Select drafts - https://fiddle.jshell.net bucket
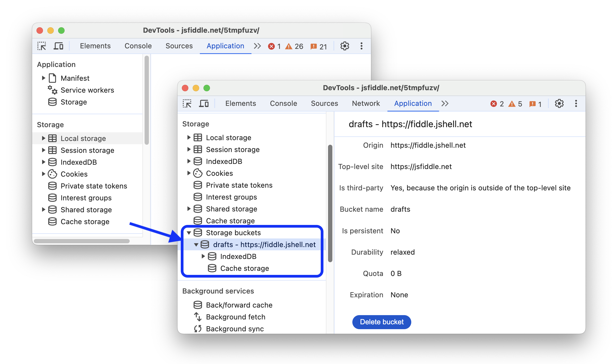This screenshot has width=615, height=364. pos(263,244)
